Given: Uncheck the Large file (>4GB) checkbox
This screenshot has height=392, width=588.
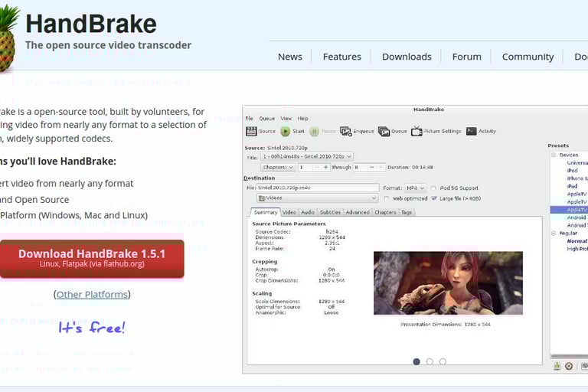Looking at the screenshot, I should pyautogui.click(x=434, y=198).
